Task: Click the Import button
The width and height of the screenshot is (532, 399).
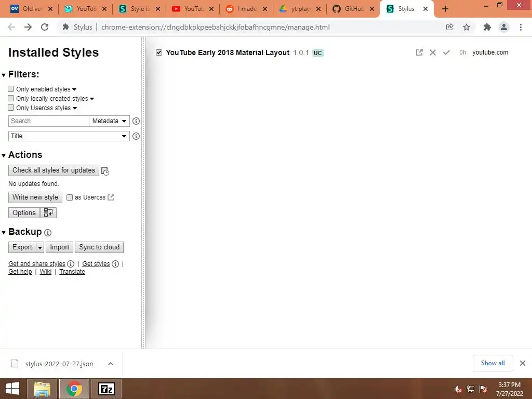Action: (x=59, y=247)
